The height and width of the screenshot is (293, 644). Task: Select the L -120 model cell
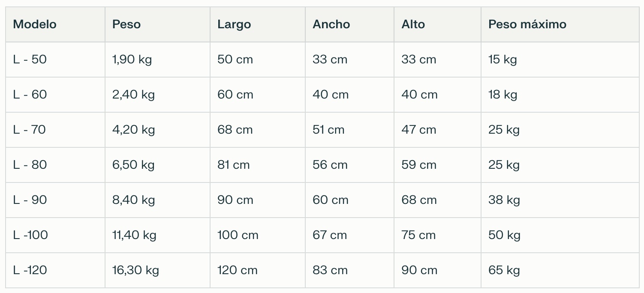click(30, 270)
